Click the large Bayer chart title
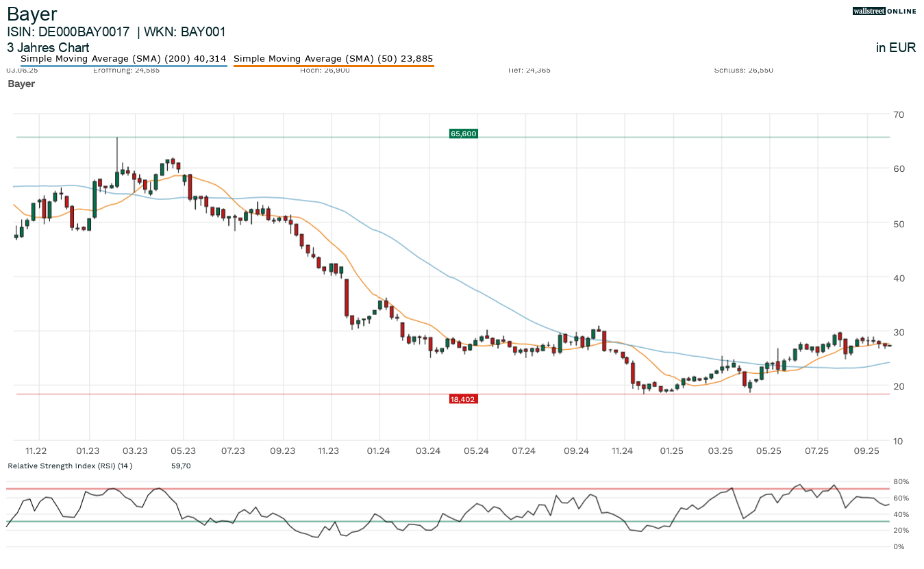Viewport: 924px width, 569px height. (32, 14)
